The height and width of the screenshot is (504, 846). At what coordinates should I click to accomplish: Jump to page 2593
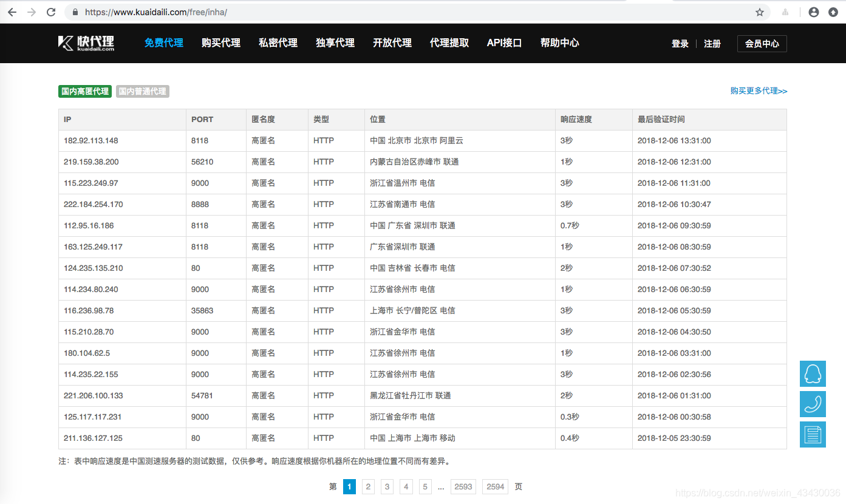pyautogui.click(x=463, y=486)
